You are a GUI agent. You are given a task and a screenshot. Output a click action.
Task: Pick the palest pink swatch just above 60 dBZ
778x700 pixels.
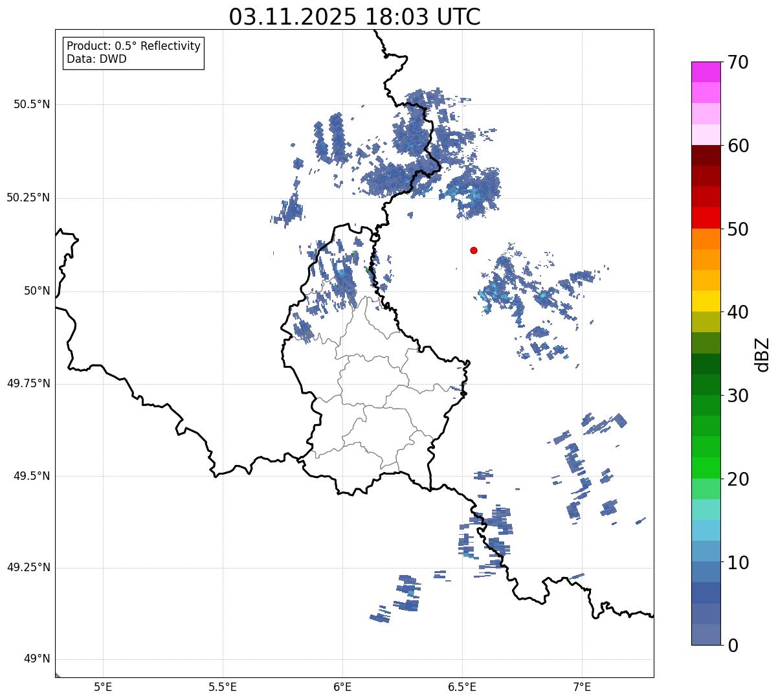click(x=706, y=135)
